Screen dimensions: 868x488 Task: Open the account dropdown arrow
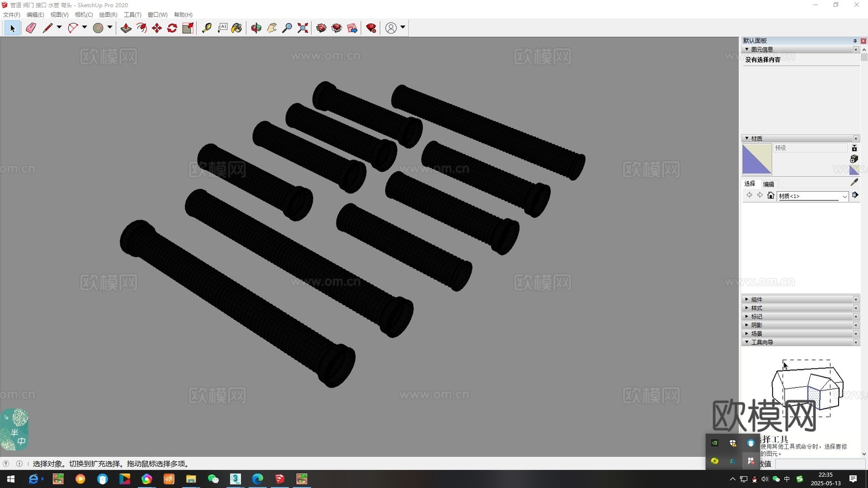(x=403, y=27)
